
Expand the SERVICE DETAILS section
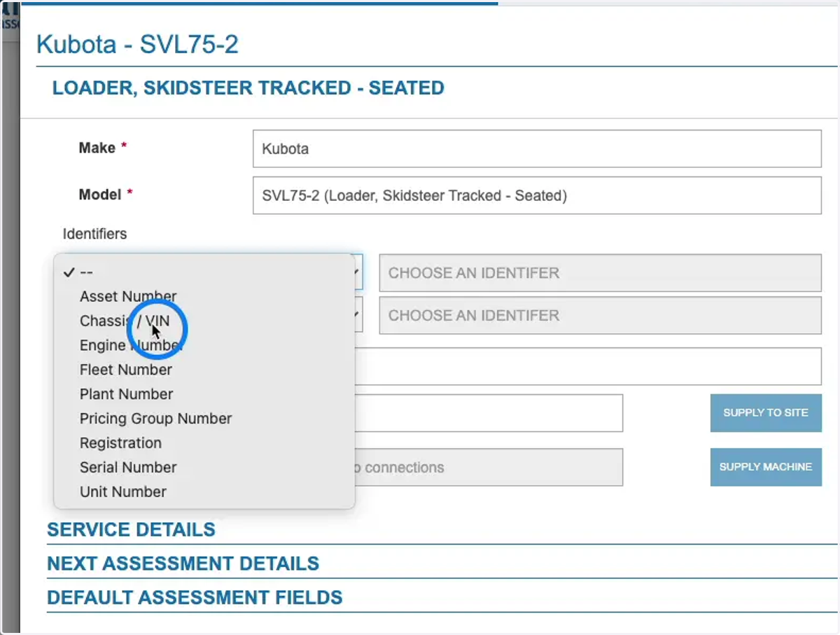[131, 529]
